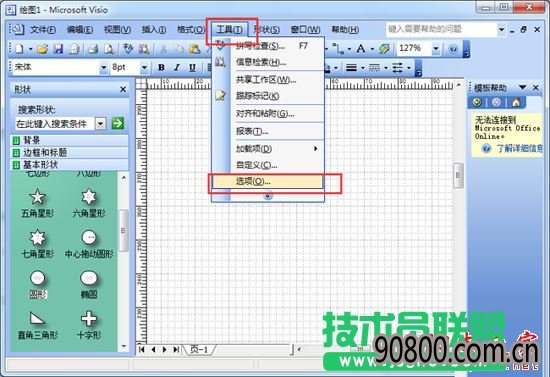Open the font name dropdown

click(x=103, y=67)
